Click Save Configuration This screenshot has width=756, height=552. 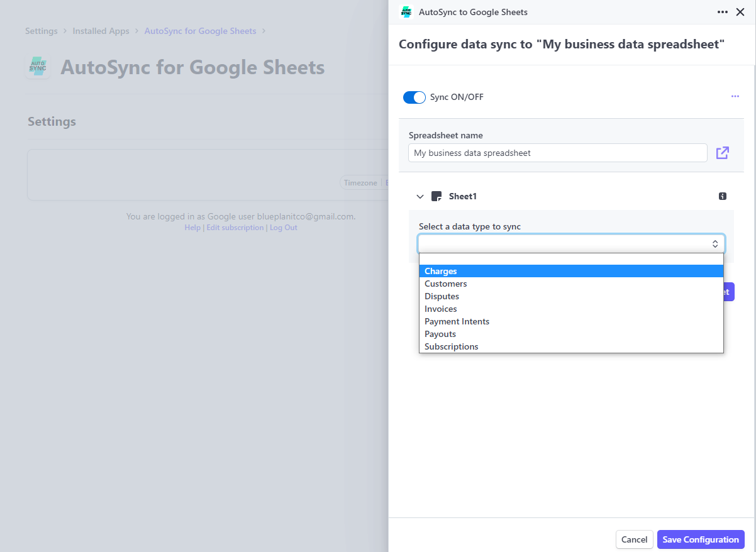click(701, 539)
